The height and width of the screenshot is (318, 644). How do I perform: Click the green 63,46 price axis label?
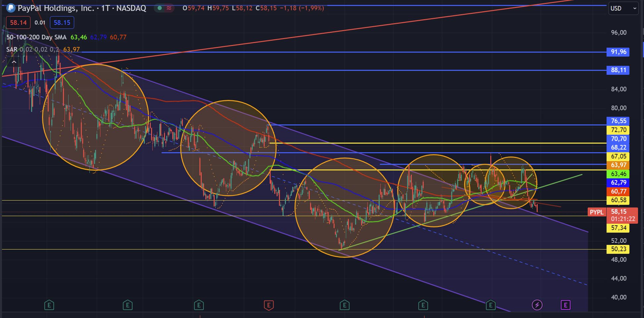618,174
